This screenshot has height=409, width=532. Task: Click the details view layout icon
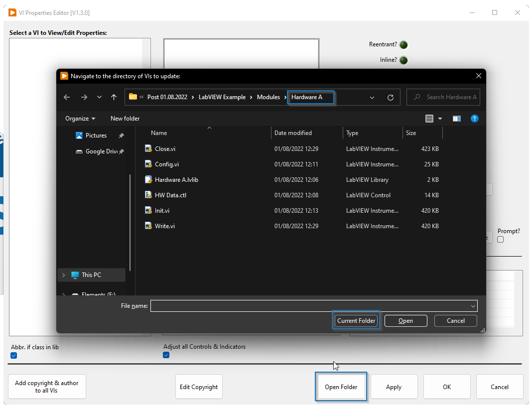pos(429,119)
